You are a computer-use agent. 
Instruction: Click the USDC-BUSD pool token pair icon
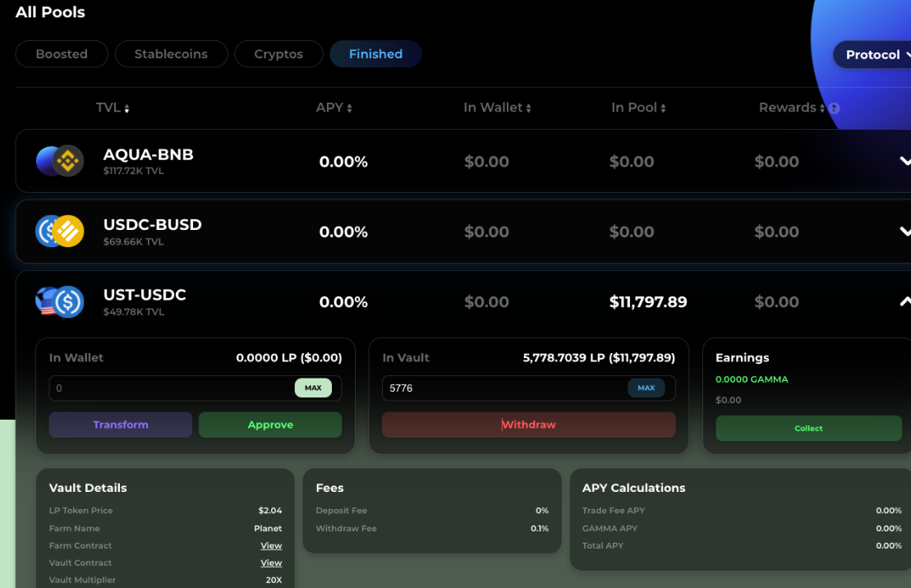[x=59, y=231]
